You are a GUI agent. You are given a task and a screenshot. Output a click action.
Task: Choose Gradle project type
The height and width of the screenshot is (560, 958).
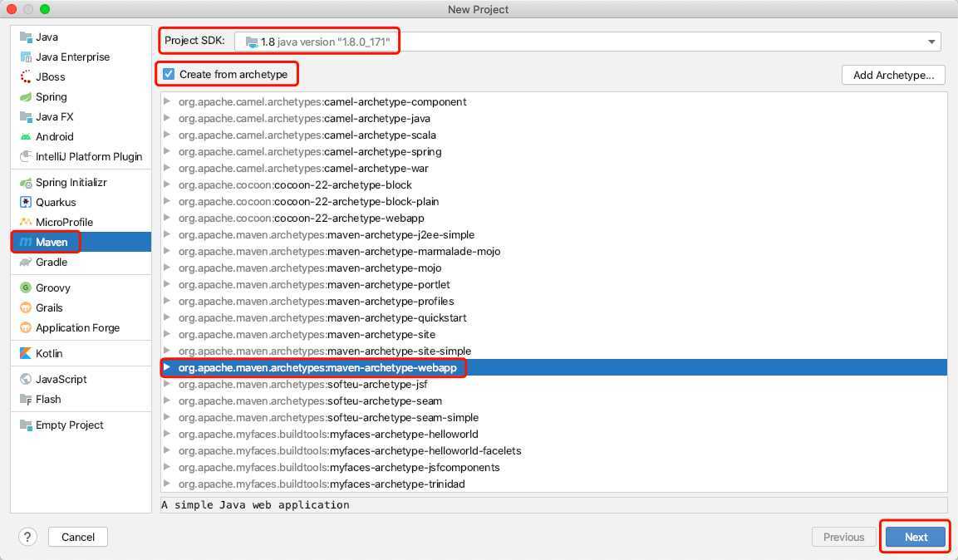coord(81,262)
